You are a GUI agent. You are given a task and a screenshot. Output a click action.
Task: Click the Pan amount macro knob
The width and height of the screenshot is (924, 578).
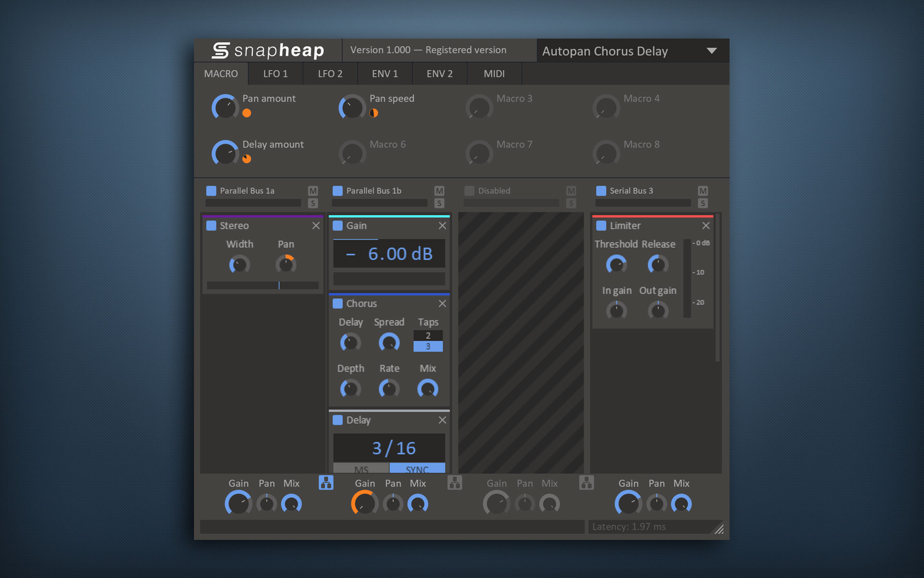pyautogui.click(x=225, y=107)
